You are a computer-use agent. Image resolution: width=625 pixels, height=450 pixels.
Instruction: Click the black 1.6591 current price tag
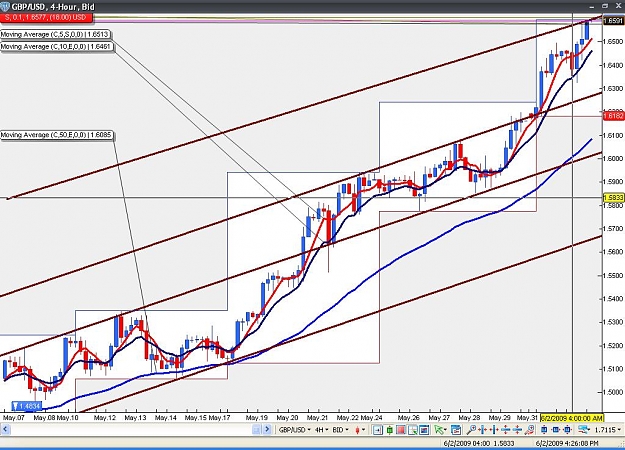coord(613,21)
